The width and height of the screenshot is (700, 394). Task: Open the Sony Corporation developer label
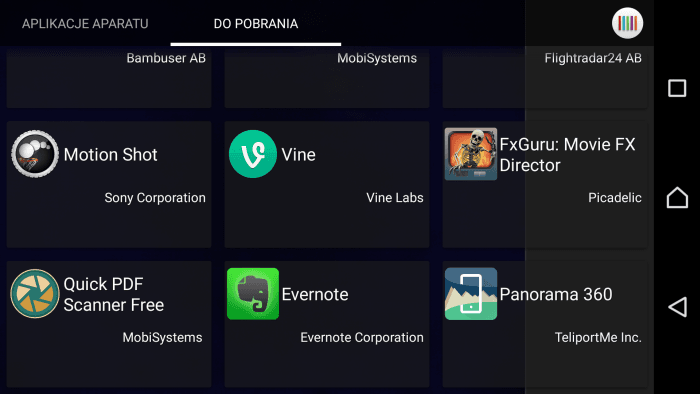pyautogui.click(x=155, y=198)
